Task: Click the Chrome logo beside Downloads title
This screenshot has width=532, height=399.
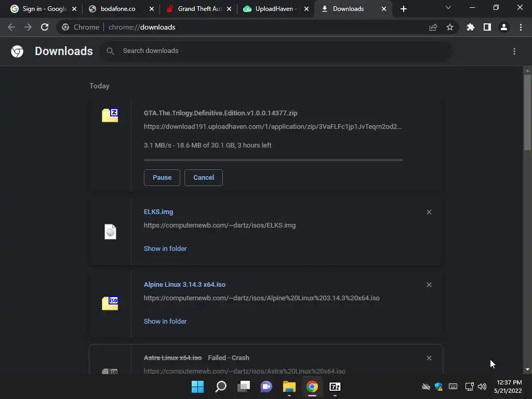Action: tap(17, 51)
